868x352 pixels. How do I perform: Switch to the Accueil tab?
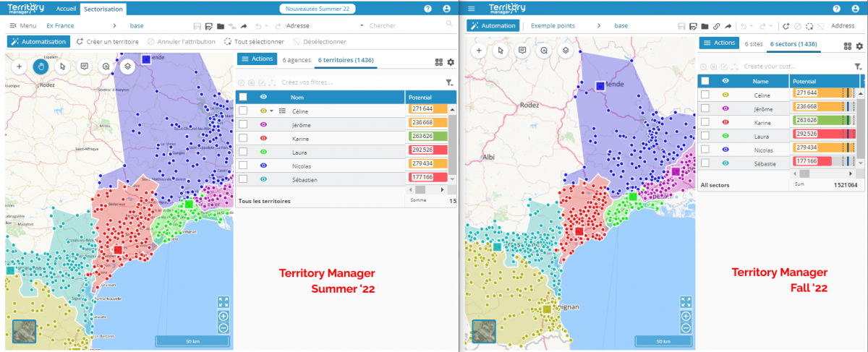point(66,9)
